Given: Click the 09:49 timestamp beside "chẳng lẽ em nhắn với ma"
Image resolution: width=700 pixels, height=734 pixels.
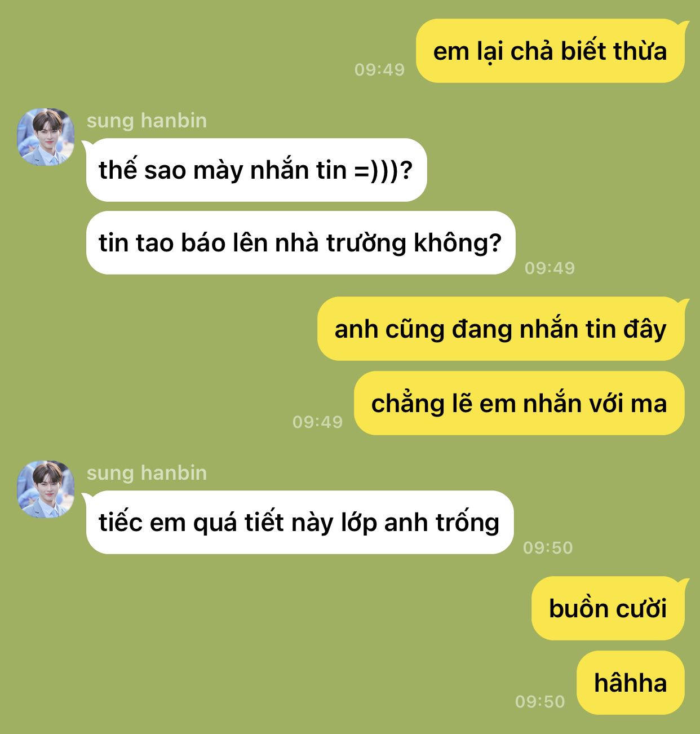Looking at the screenshot, I should pos(318,422).
